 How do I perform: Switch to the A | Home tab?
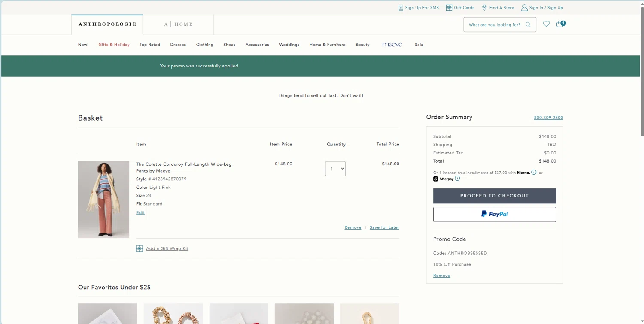(178, 24)
